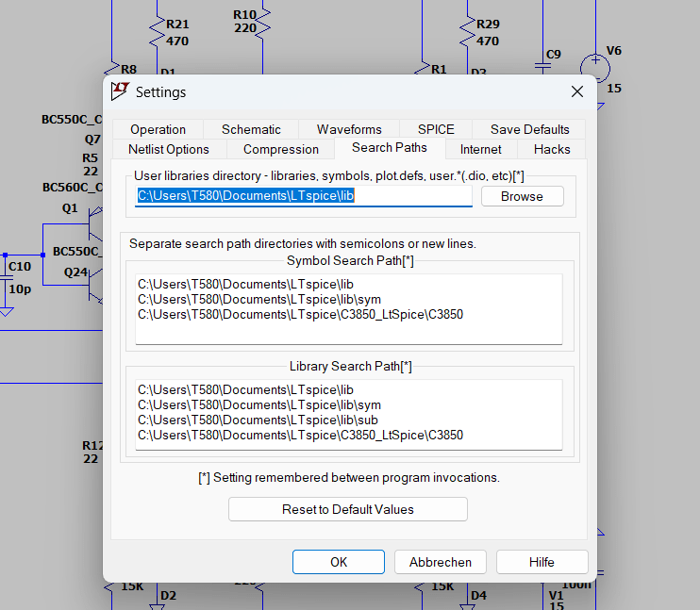Screen dimensions: 700x610
Task: Click the V1 label in the schematic
Action: point(557,595)
